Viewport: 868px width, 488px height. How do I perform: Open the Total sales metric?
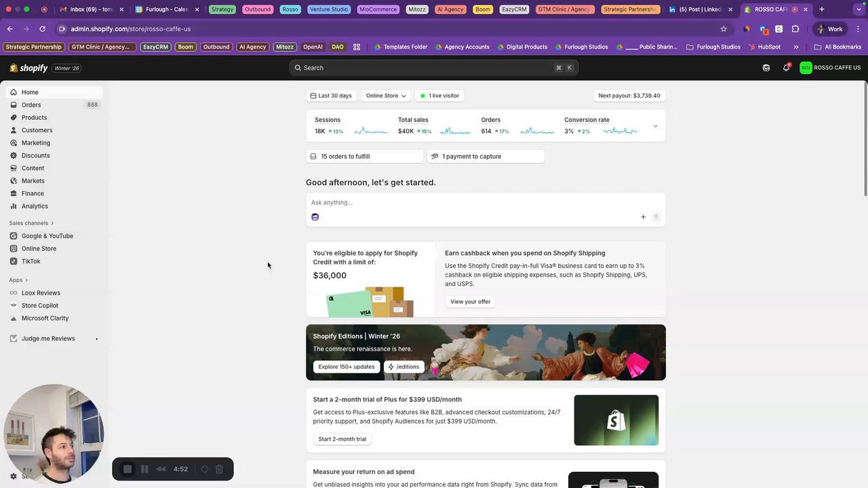point(434,125)
